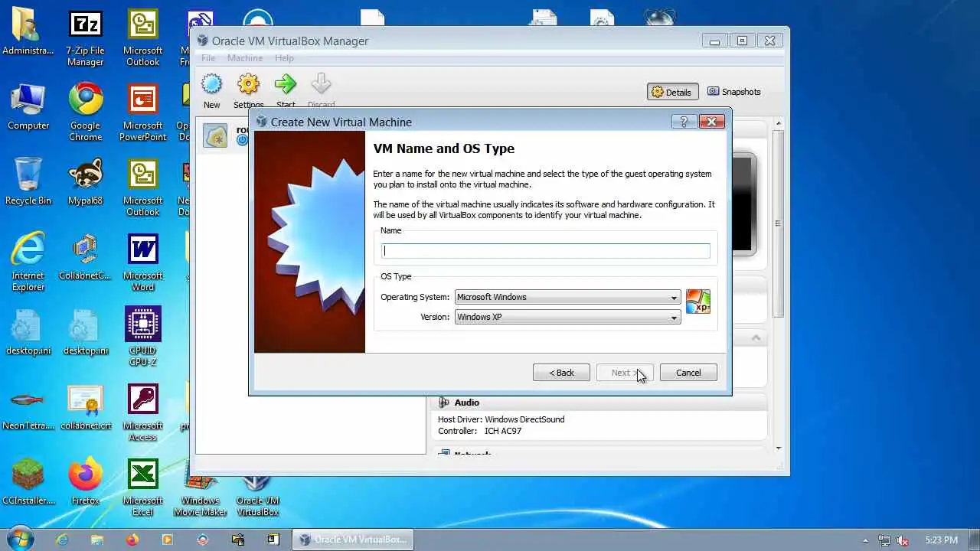Click the New machine toolbar icon
This screenshot has height=551, width=980.
(x=211, y=86)
